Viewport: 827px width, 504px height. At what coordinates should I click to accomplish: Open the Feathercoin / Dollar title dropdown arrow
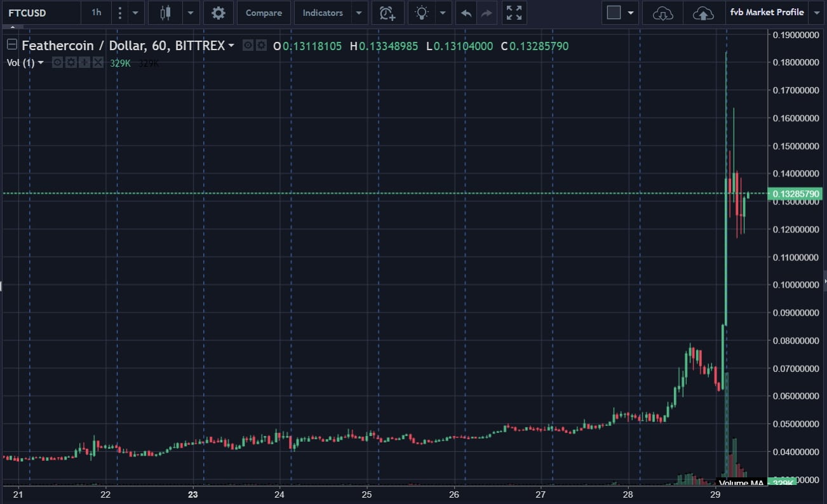click(231, 46)
